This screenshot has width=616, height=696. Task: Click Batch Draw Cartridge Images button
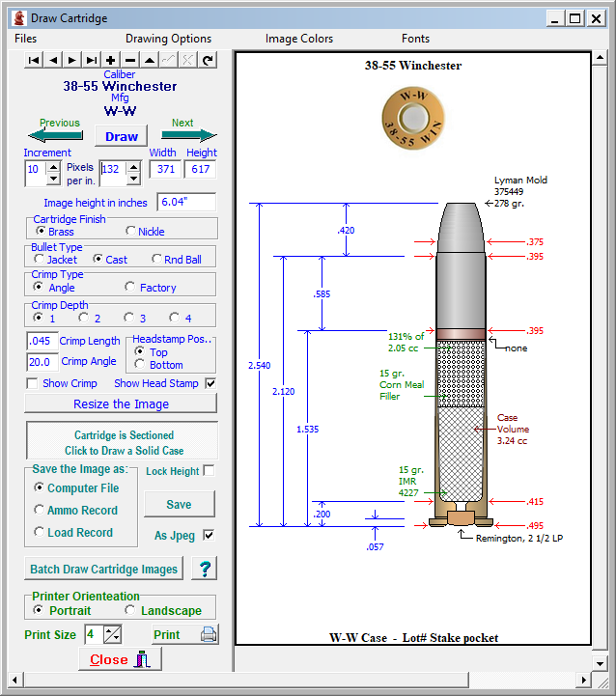click(103, 569)
